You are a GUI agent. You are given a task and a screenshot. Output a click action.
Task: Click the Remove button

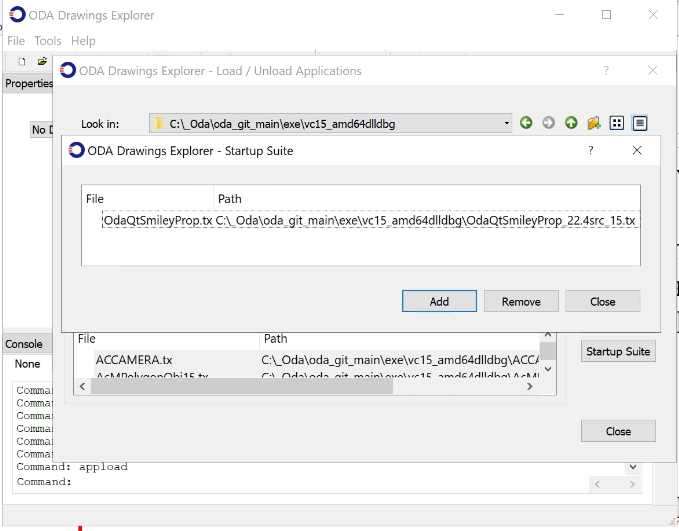pyautogui.click(x=521, y=301)
